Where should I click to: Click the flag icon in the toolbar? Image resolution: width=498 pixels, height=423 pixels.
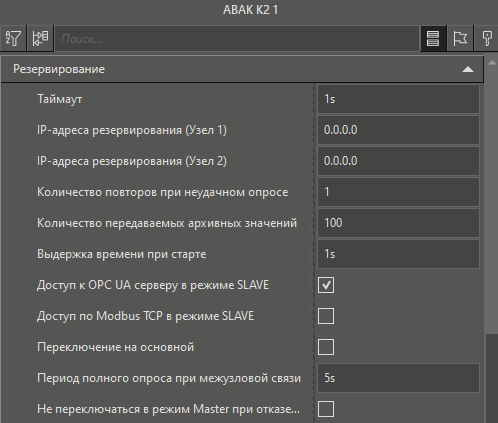(x=460, y=38)
